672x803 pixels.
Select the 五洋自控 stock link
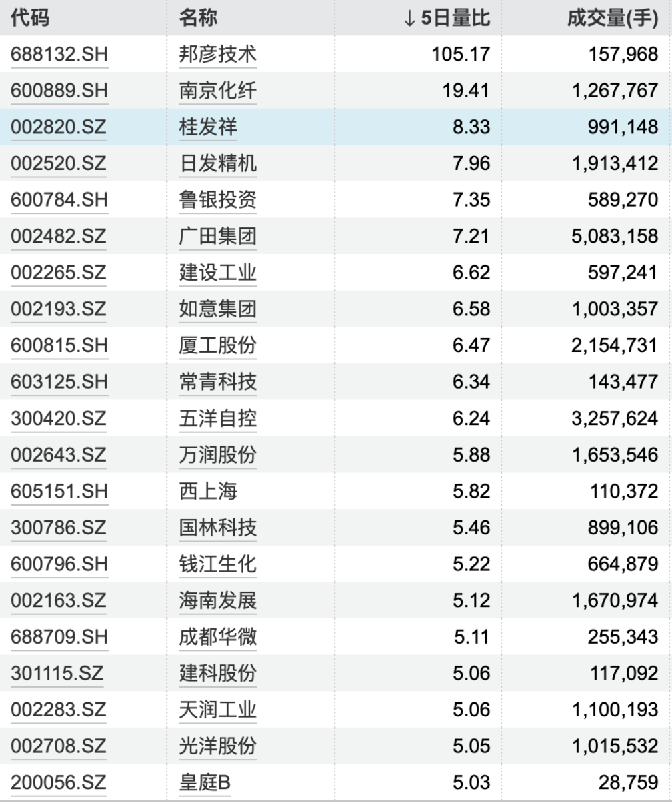click(217, 418)
